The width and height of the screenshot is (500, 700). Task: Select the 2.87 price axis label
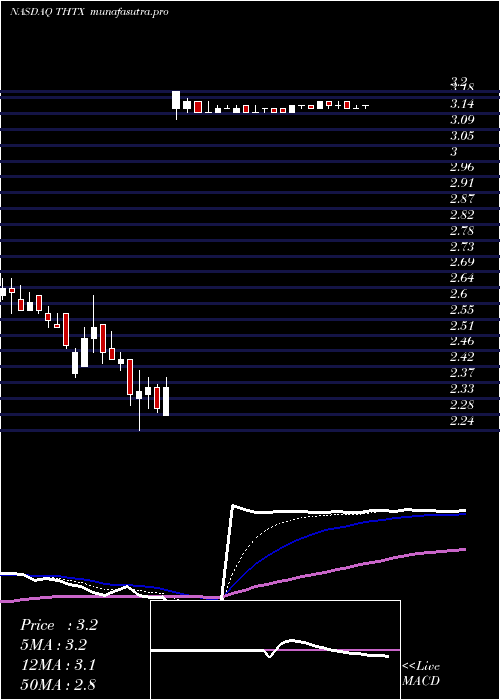coord(462,199)
